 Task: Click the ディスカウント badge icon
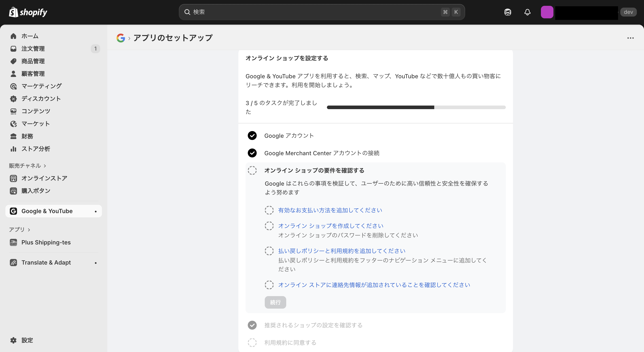click(x=13, y=99)
